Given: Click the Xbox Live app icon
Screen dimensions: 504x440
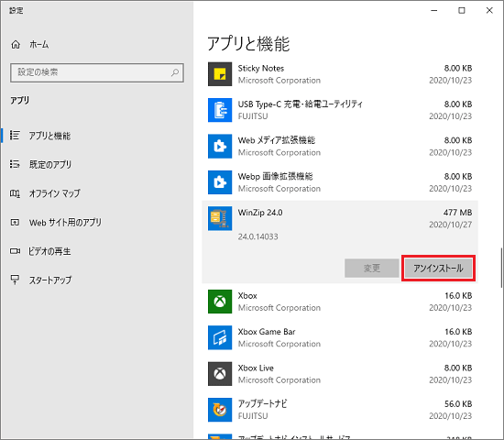Looking at the screenshot, I should click(x=220, y=374).
